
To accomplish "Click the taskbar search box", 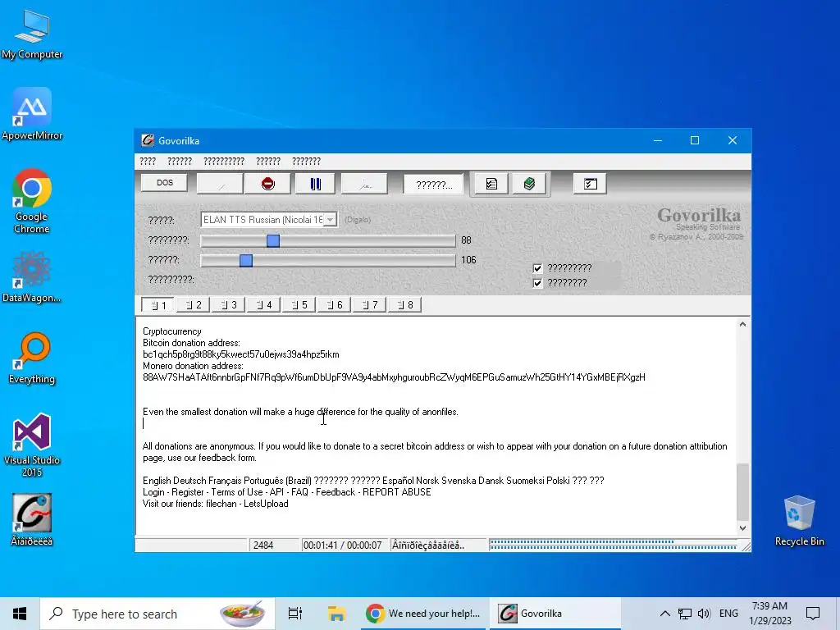I will point(157,614).
